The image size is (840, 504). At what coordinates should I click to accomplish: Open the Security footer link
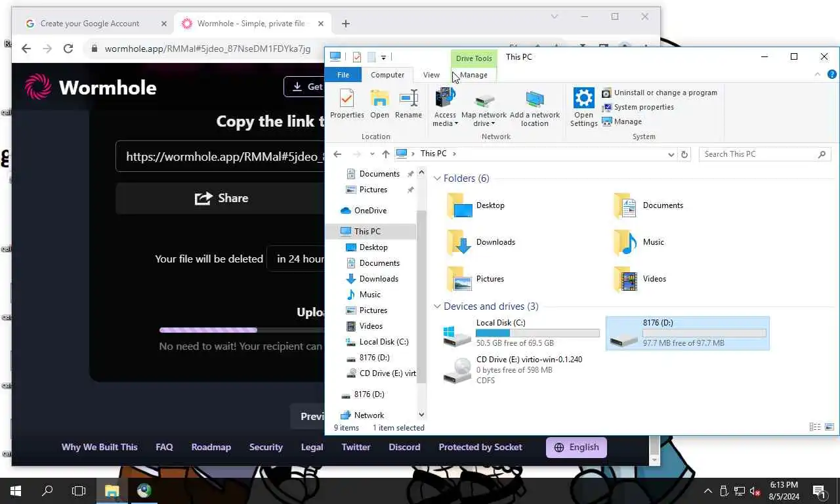pos(266,447)
